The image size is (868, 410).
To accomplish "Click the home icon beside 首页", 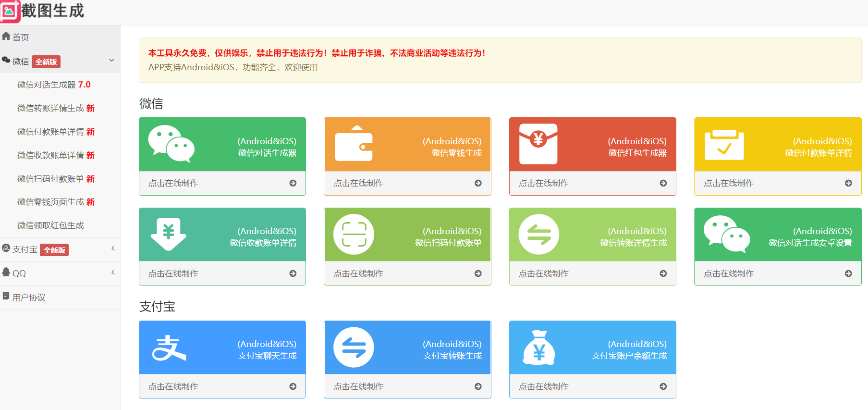I will (x=6, y=36).
